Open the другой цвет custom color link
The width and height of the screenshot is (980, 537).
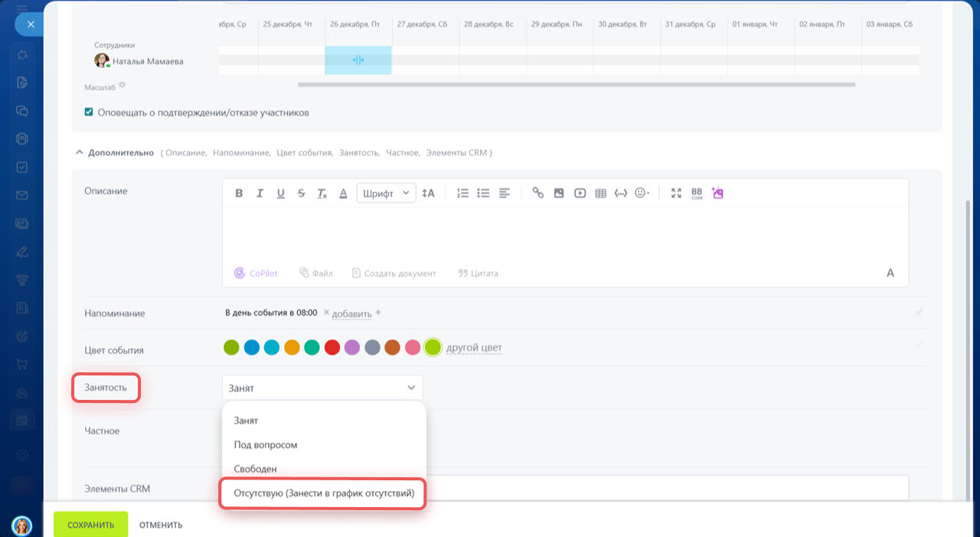pyautogui.click(x=474, y=348)
